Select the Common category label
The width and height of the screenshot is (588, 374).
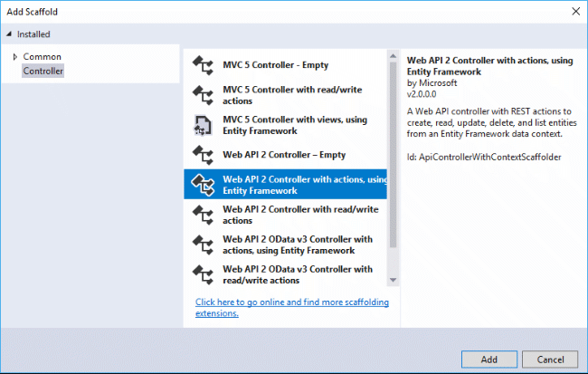pos(42,57)
